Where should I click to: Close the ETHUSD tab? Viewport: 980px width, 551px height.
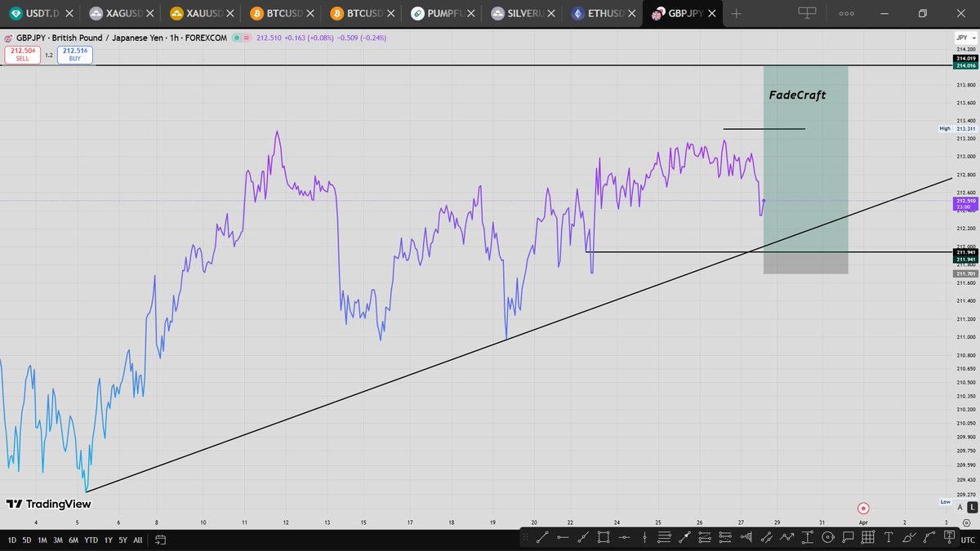632,14
